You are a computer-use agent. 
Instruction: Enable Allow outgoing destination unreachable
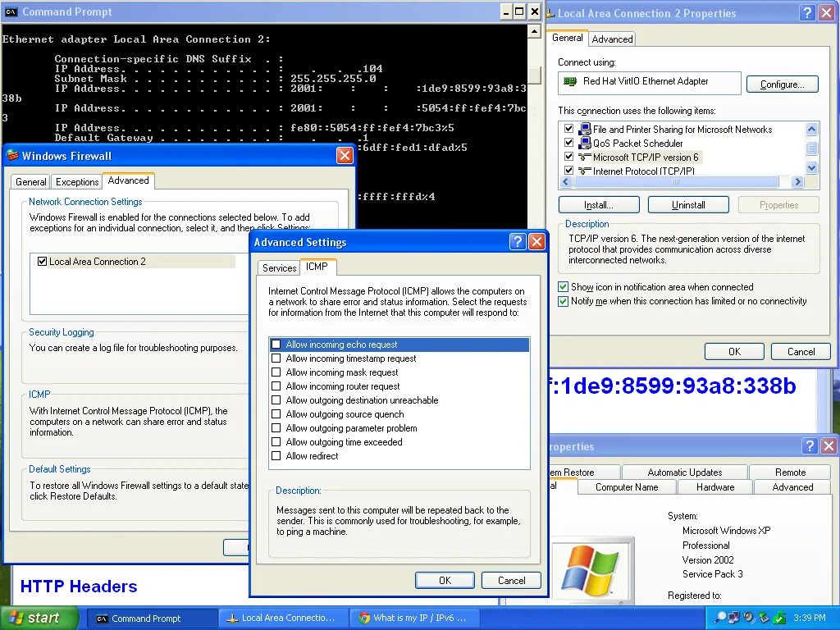(276, 400)
